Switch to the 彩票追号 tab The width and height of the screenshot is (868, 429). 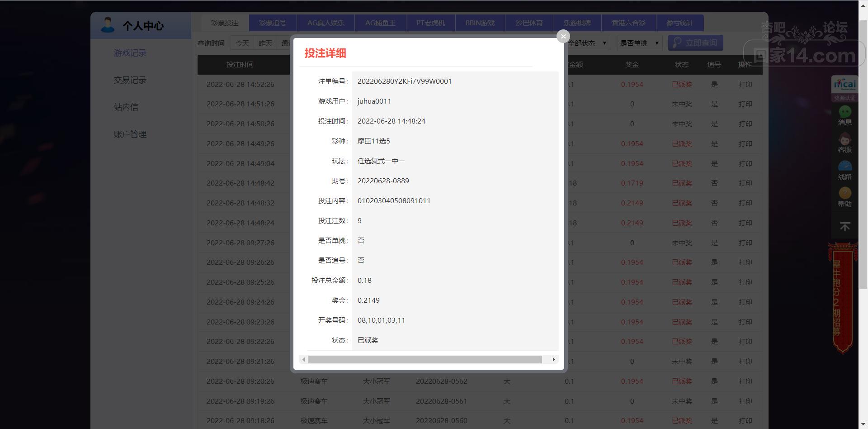(x=273, y=23)
